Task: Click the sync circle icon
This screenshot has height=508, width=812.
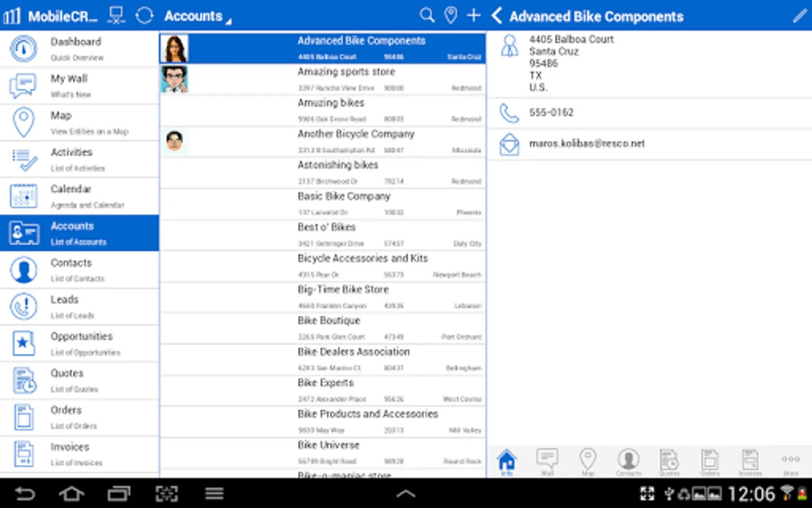Action: [144, 15]
